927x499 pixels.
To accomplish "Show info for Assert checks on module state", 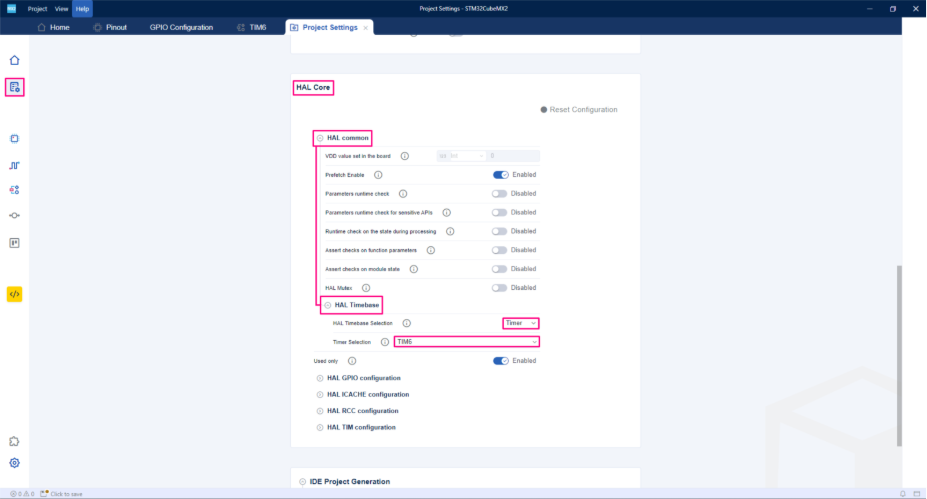I will click(x=414, y=269).
